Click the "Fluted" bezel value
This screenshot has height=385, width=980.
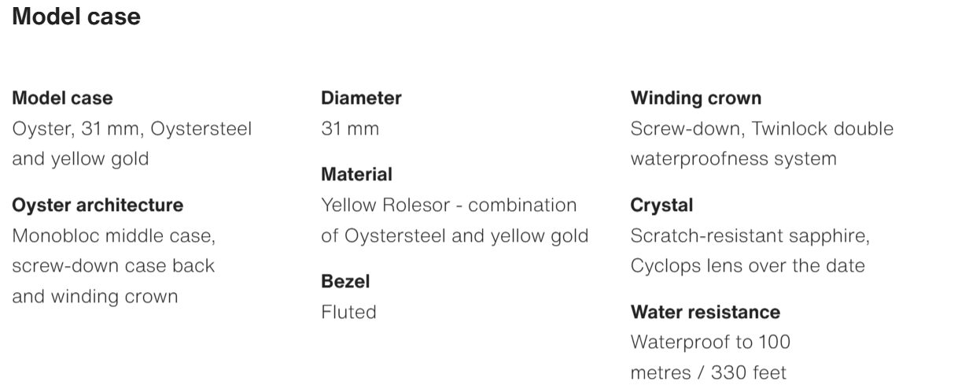[348, 312]
